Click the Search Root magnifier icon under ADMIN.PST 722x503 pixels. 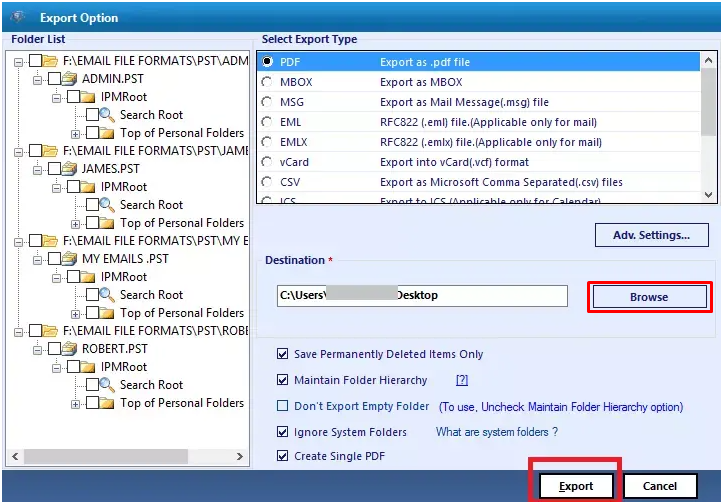click(x=107, y=115)
